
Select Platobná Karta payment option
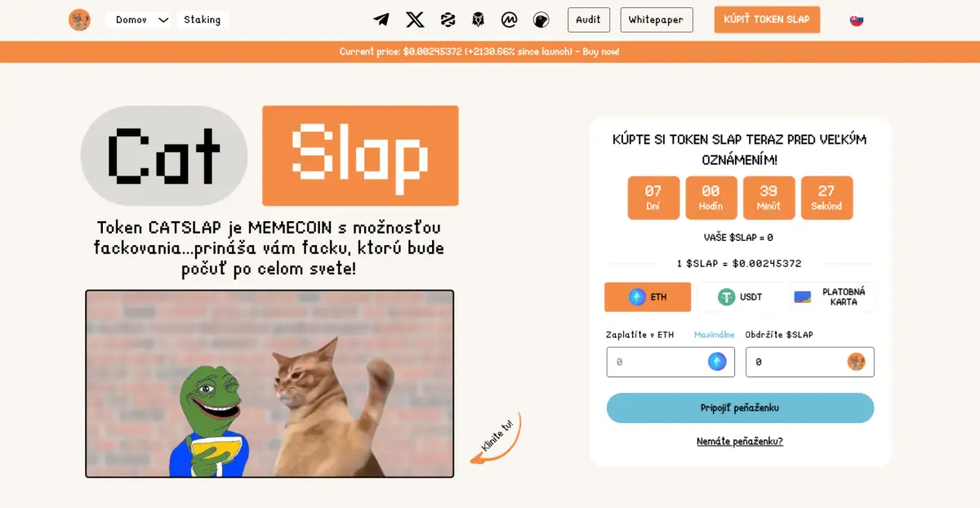(x=833, y=297)
